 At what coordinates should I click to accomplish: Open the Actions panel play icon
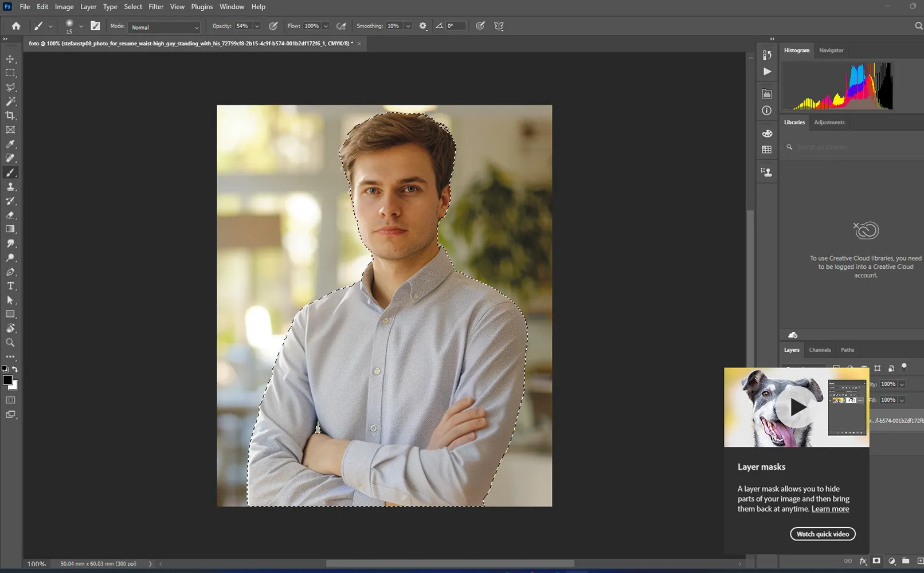click(767, 72)
